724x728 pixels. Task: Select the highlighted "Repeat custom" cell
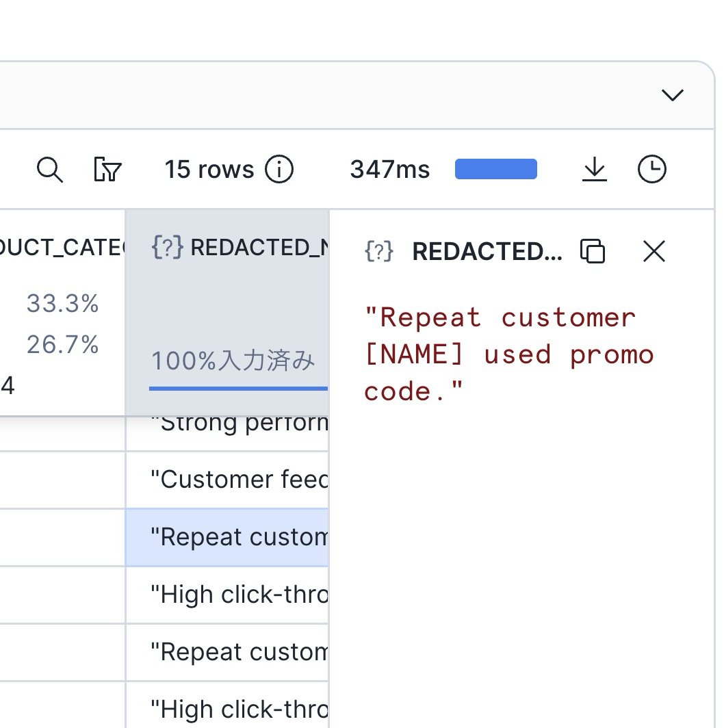point(227,537)
